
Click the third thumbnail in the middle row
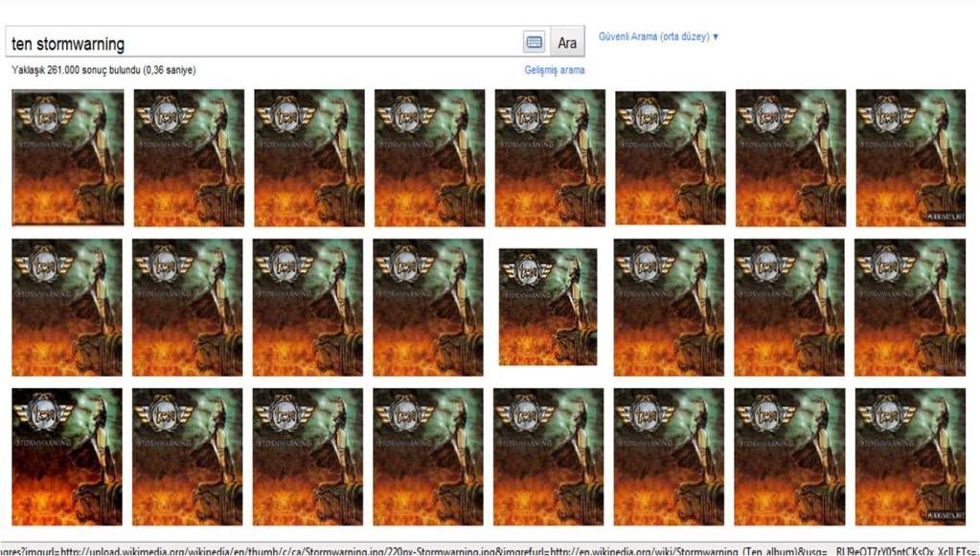(308, 307)
